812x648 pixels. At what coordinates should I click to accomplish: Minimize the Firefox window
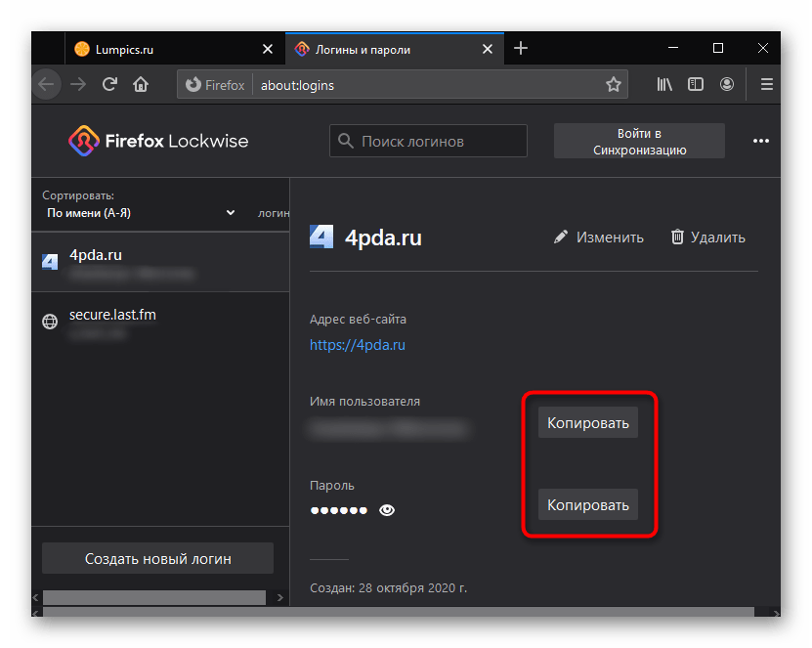pyautogui.click(x=673, y=48)
